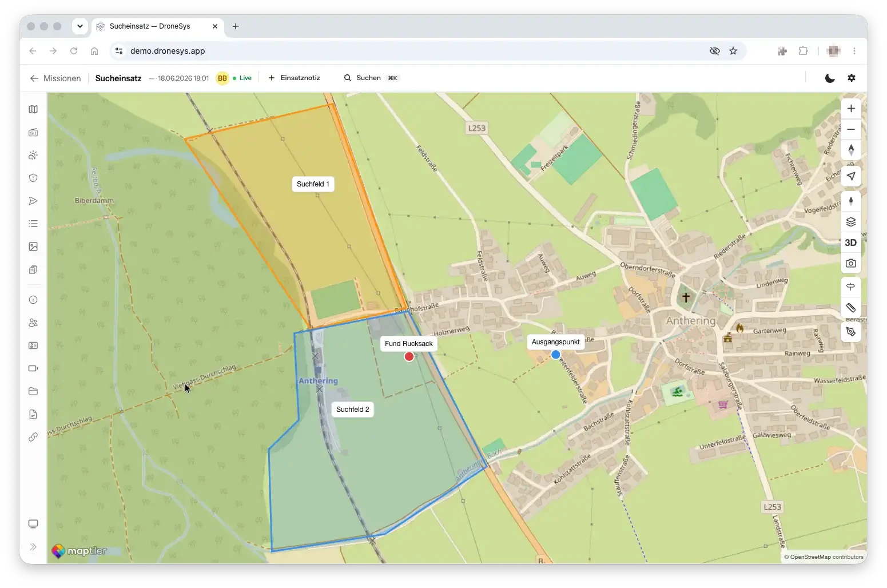
Task: Click the pitch marker map control
Action: (x=851, y=201)
